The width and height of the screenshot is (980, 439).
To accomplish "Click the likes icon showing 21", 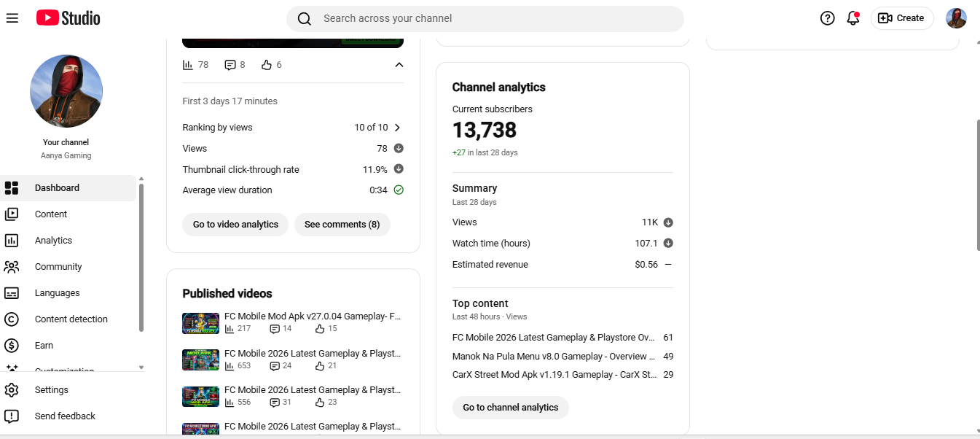I will pos(320,365).
